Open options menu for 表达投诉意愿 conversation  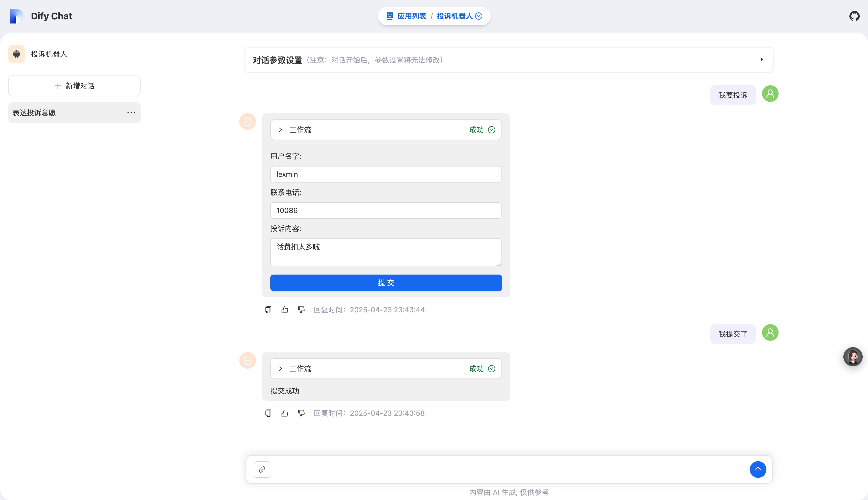(132, 112)
